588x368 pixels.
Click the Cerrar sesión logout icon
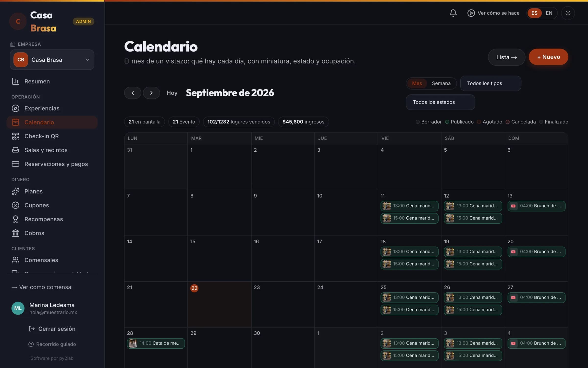click(32, 329)
